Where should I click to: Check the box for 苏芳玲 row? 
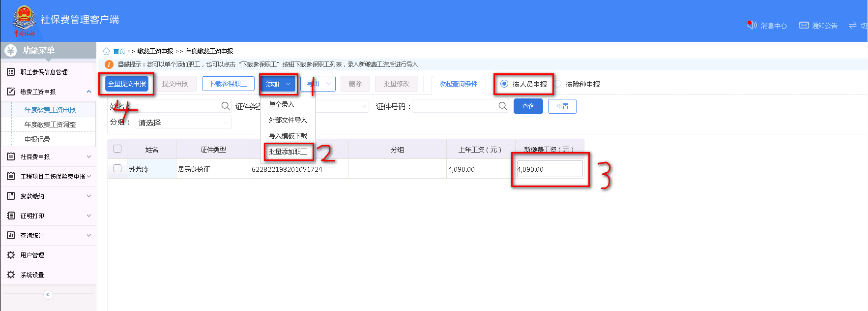(x=117, y=168)
